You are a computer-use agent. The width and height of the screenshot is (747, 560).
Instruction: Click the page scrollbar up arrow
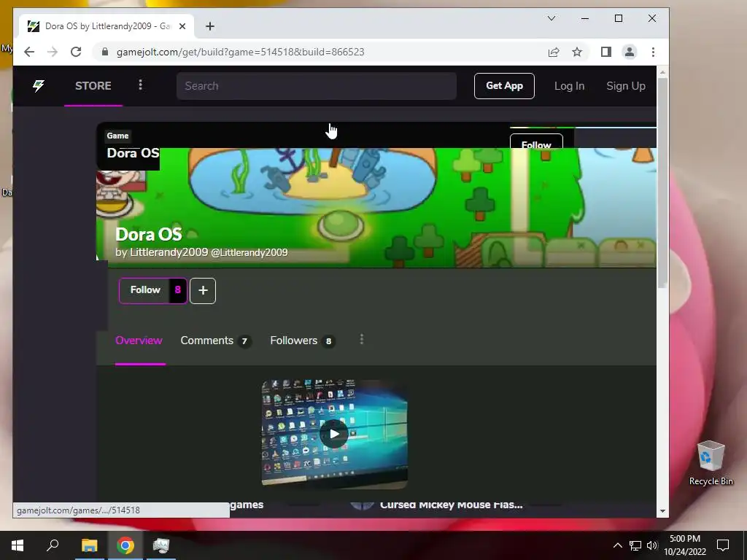(x=662, y=72)
